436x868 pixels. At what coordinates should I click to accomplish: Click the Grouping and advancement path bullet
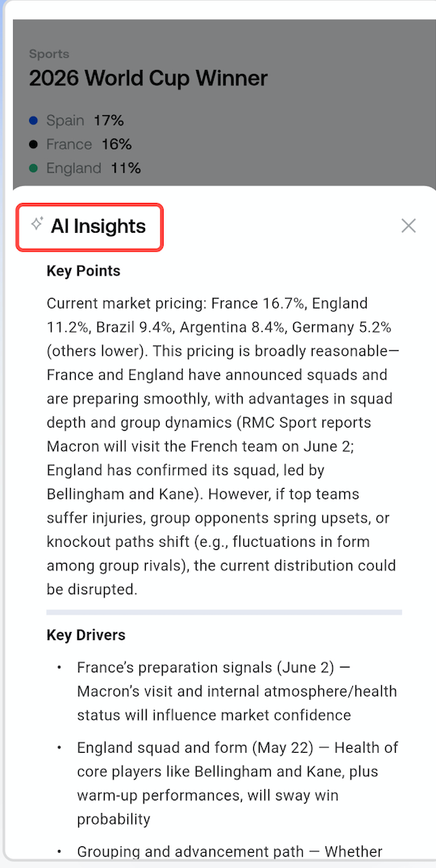230,851
